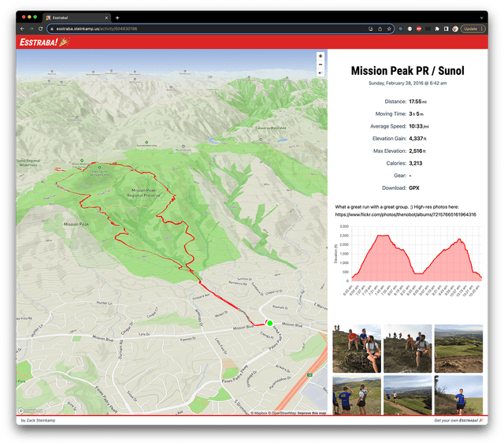Image resolution: width=504 pixels, height=446 pixels.
Task: Select the Esstraba browser tab
Action: point(79,17)
